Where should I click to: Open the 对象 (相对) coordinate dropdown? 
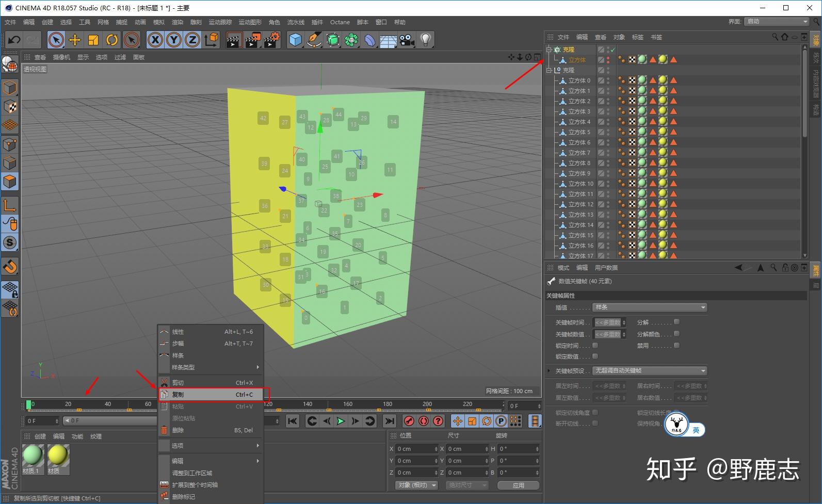(417, 485)
